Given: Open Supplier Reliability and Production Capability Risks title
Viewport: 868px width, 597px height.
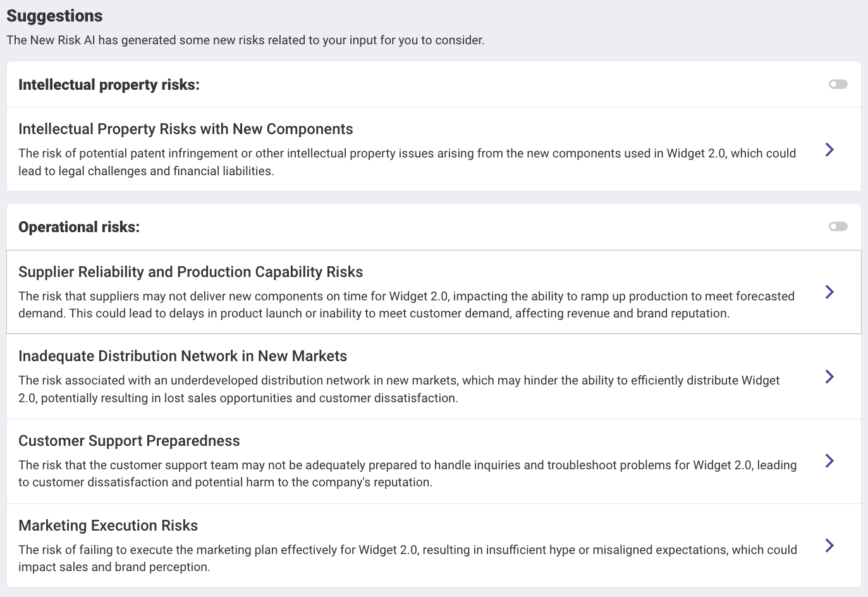Looking at the screenshot, I should 191,272.
